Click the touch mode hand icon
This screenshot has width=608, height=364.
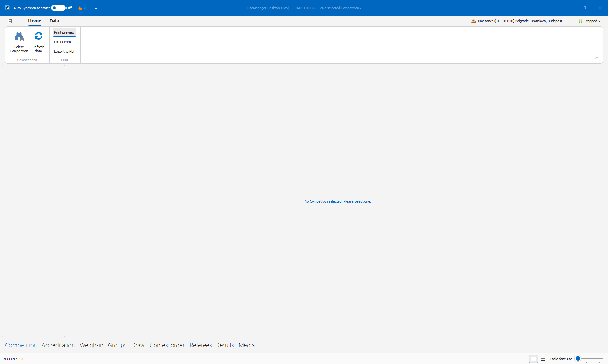coord(80,8)
